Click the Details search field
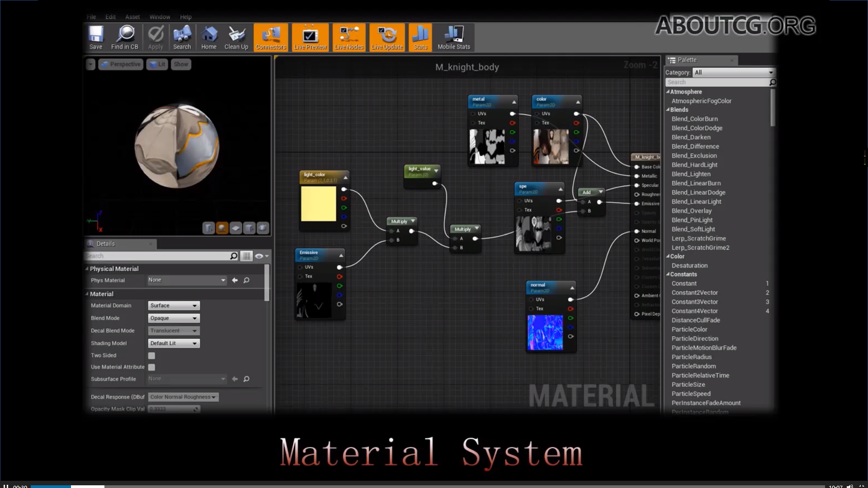Image resolution: width=868 pixels, height=488 pixels. point(161,256)
